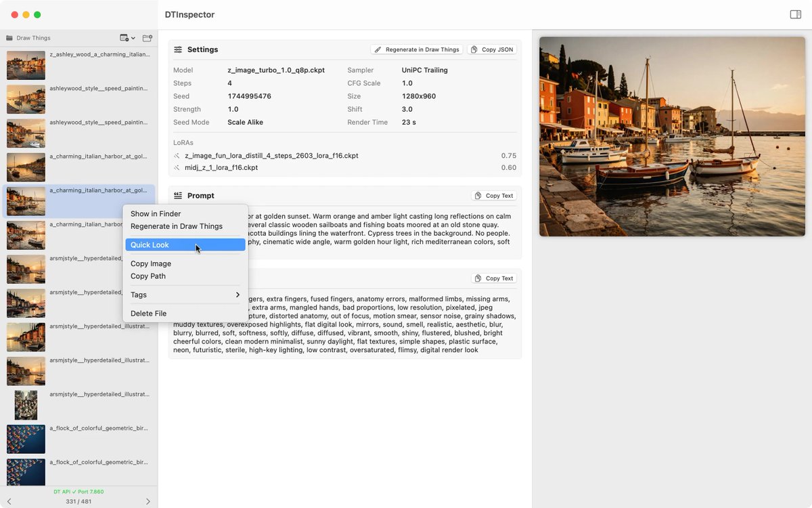Select Delete File in context menu
The image size is (812, 508).
[185, 314]
